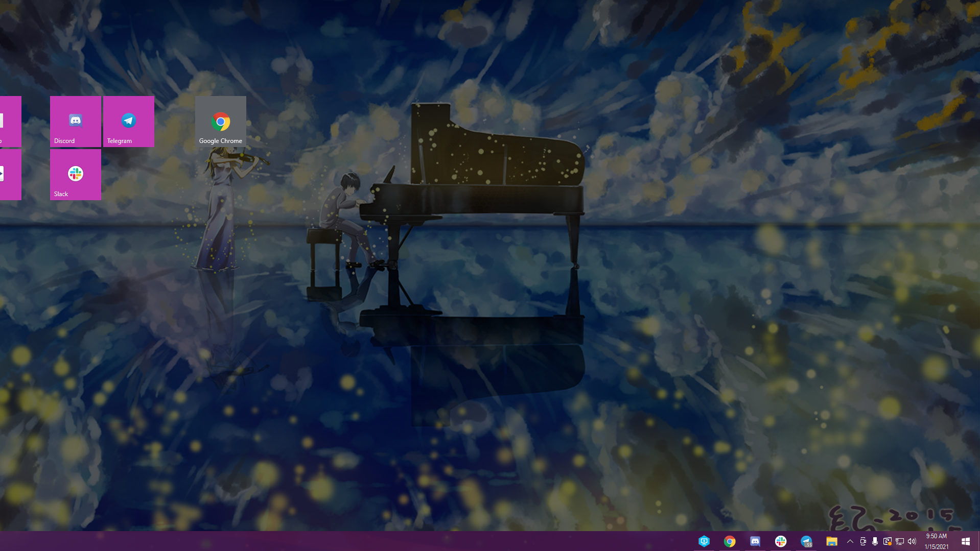Open the volume speaker control
The width and height of the screenshot is (980, 551).
coord(912,541)
